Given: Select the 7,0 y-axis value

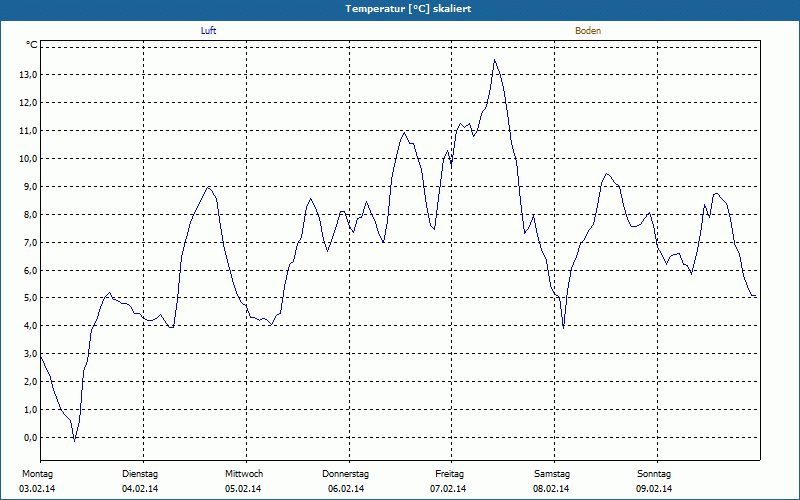Looking at the screenshot, I should 30,242.
